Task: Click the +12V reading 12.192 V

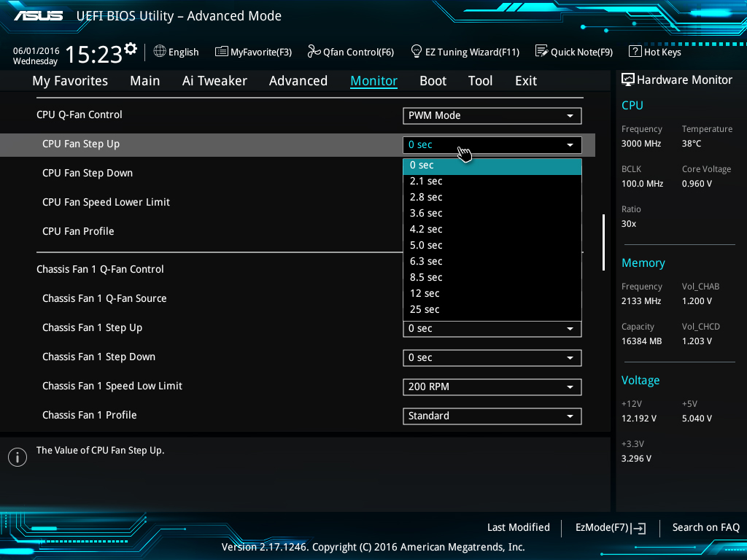Action: point(639,418)
